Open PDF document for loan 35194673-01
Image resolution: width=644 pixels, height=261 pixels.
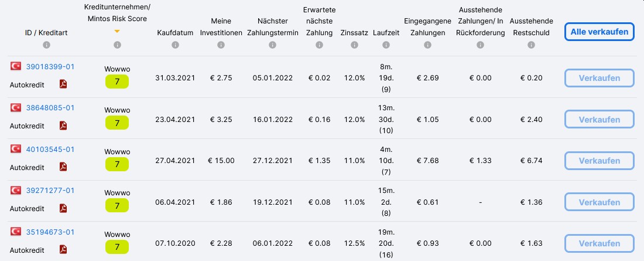coord(63,249)
